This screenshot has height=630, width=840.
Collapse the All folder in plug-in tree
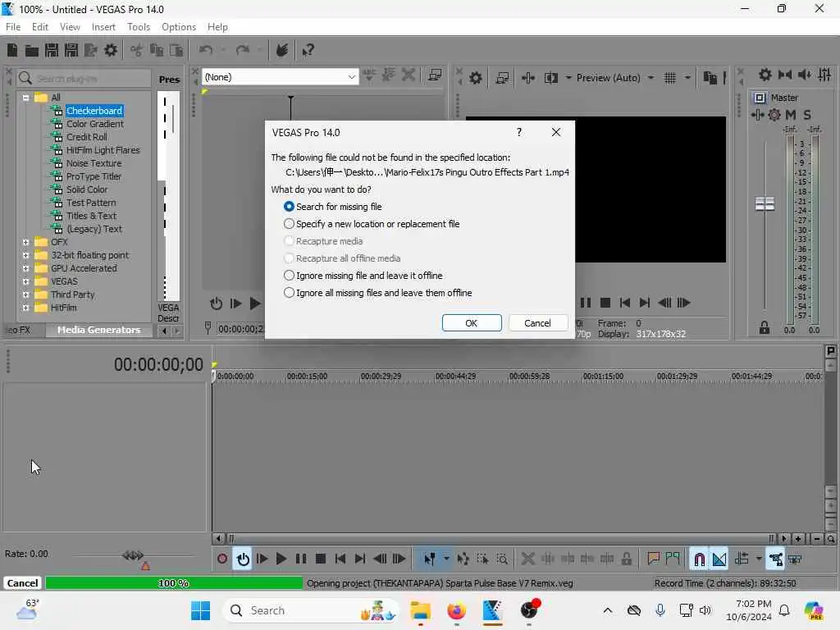click(25, 98)
